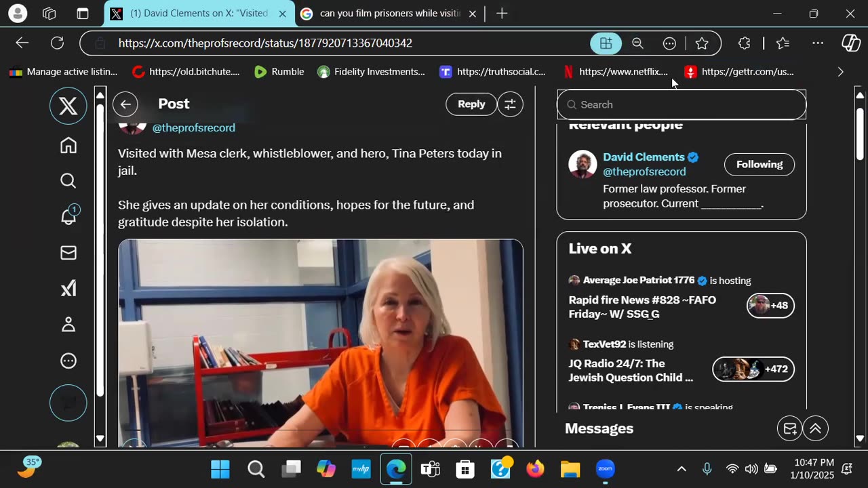
Task: Click the Following button for David Clements
Action: 759,165
